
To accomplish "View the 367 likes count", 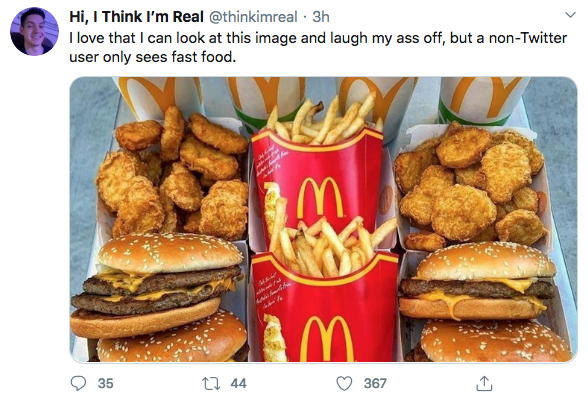I will point(375,384).
